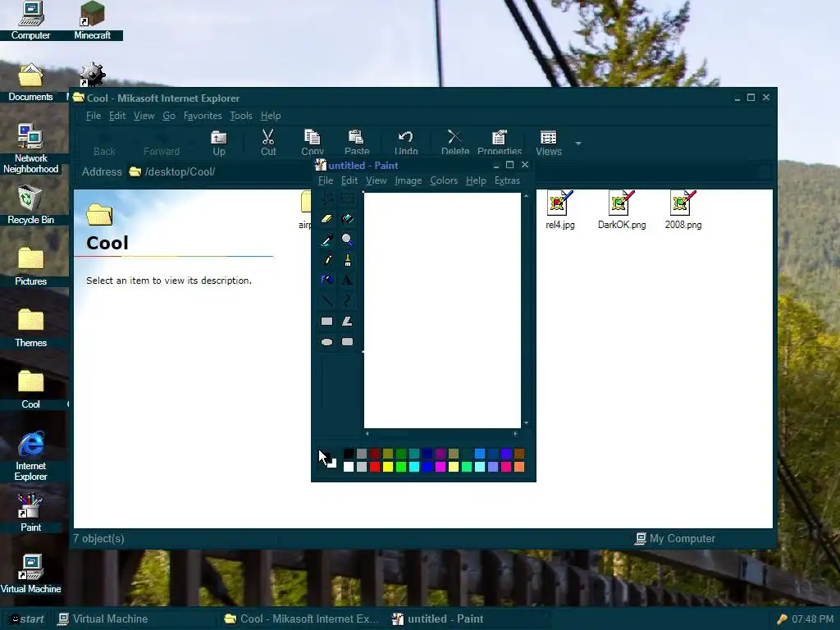Pick the Color Picker eyedropper tool
The height and width of the screenshot is (630, 840).
tap(326, 240)
